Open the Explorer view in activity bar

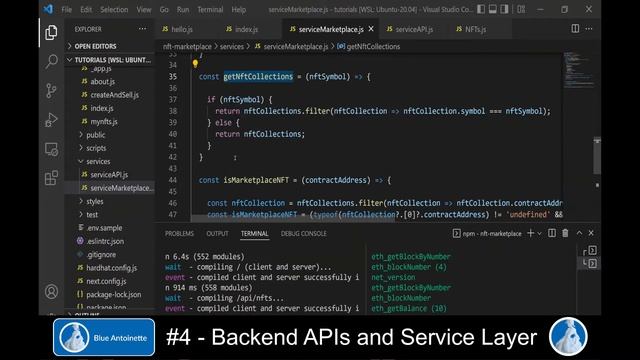(x=51, y=33)
